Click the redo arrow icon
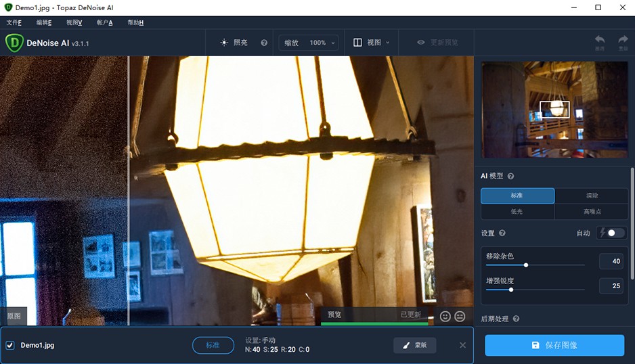Viewport: 635px width, 364px height. tap(623, 39)
